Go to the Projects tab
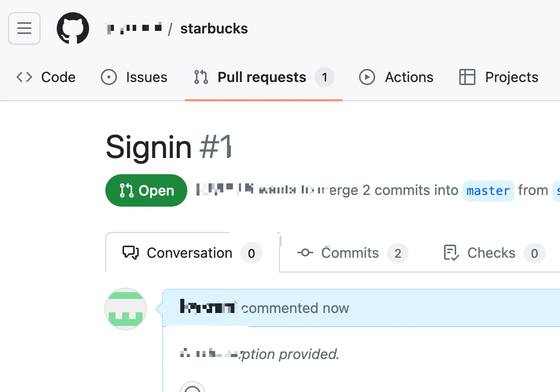Image resolution: width=560 pixels, height=392 pixels. point(499,77)
